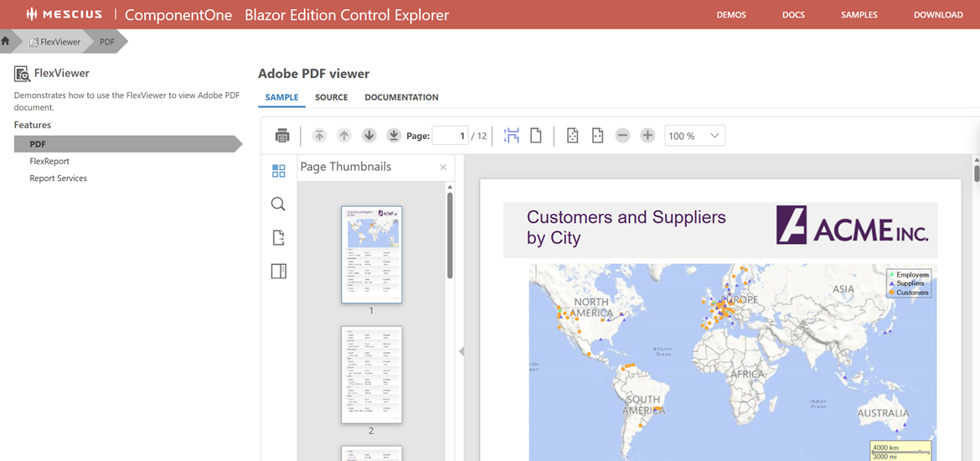Screen dimensions: 980x461
Task: Click the FlexViewer sidebar heading icon
Action: [x=23, y=74]
